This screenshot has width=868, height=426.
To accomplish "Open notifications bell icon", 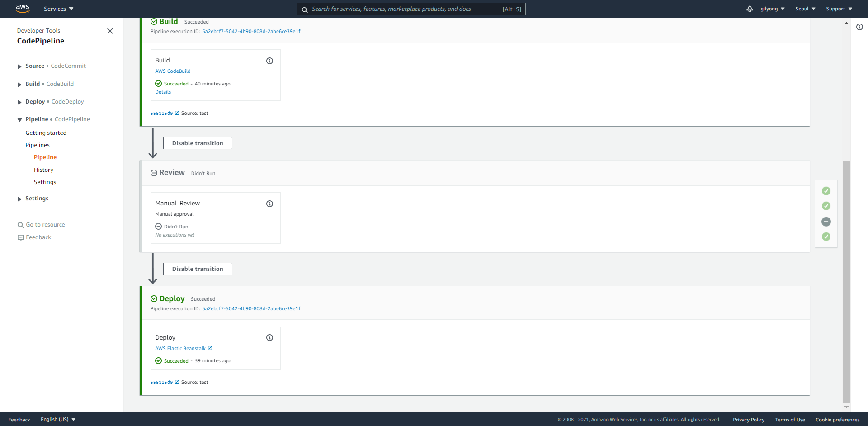I will pos(750,9).
